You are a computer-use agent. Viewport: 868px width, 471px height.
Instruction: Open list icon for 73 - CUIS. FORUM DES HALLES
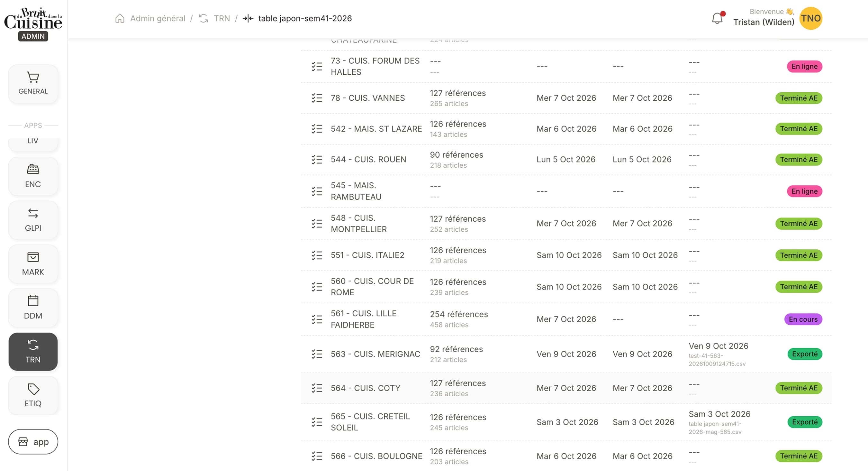317,66
